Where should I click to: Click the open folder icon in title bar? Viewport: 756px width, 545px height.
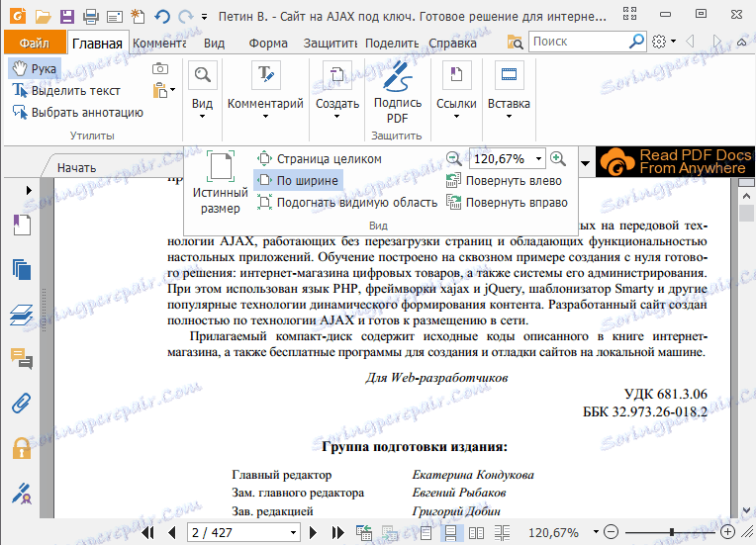[44, 17]
